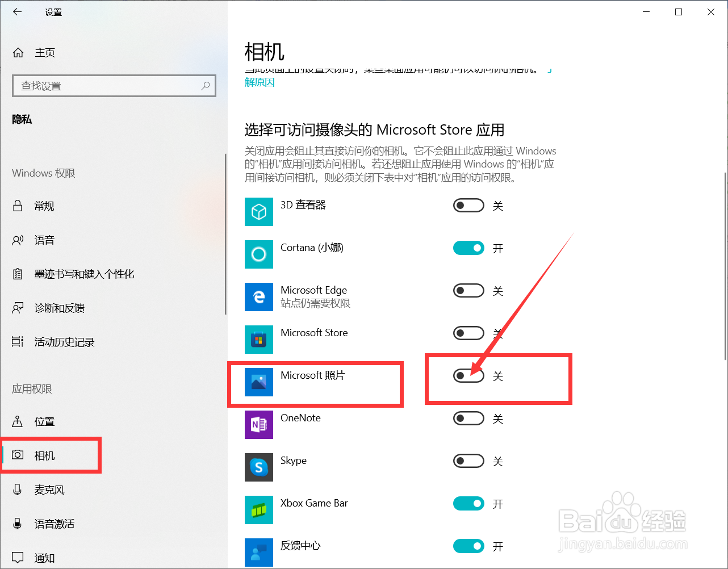The image size is (728, 569).
Task: Select the 麦克风 microphone icon
Action: [18, 489]
